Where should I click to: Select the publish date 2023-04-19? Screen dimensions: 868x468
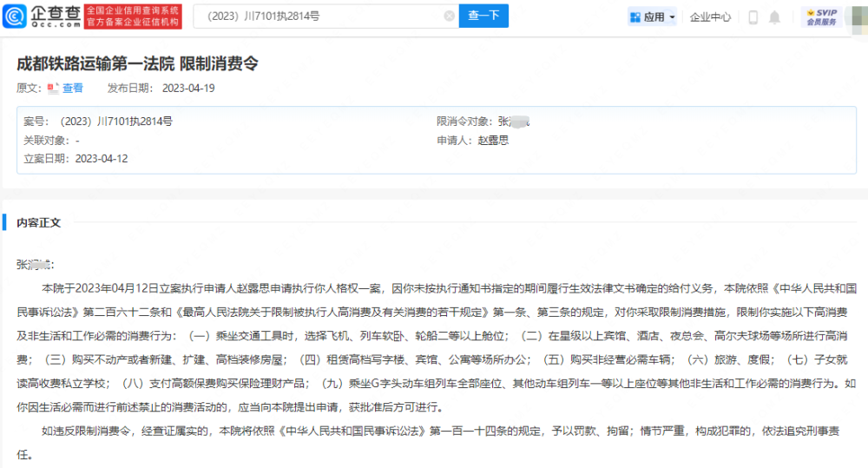coord(188,88)
